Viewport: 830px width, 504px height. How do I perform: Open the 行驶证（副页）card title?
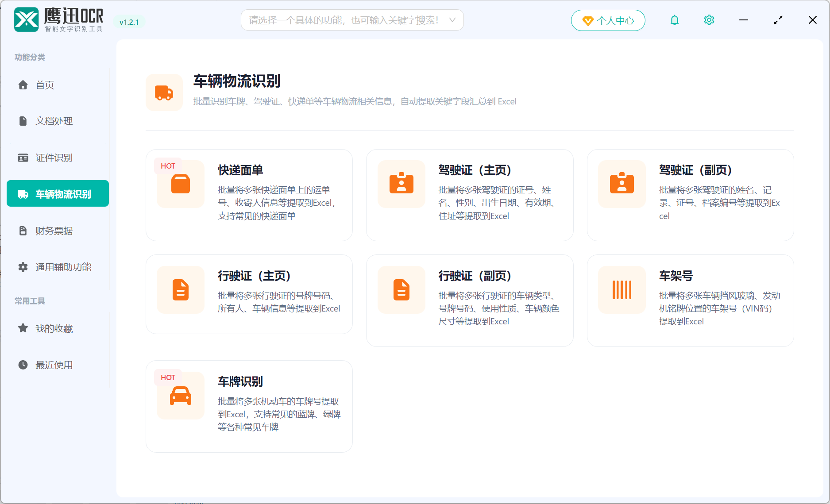pyautogui.click(x=475, y=276)
